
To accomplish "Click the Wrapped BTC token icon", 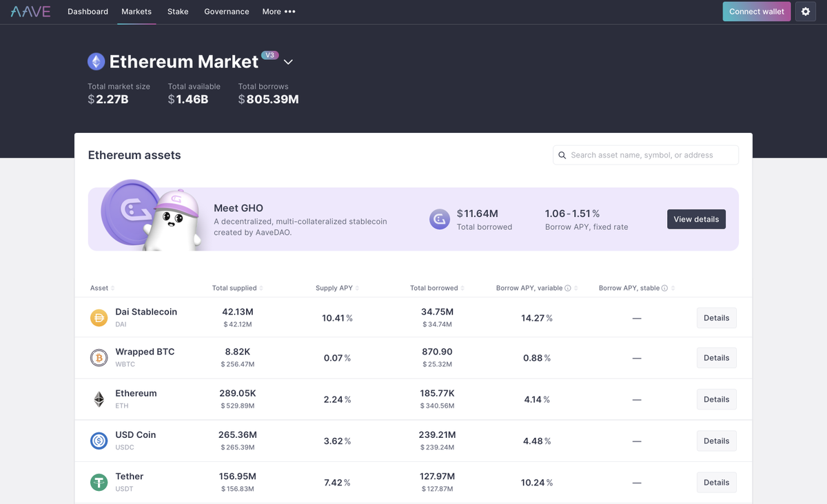I will [99, 358].
